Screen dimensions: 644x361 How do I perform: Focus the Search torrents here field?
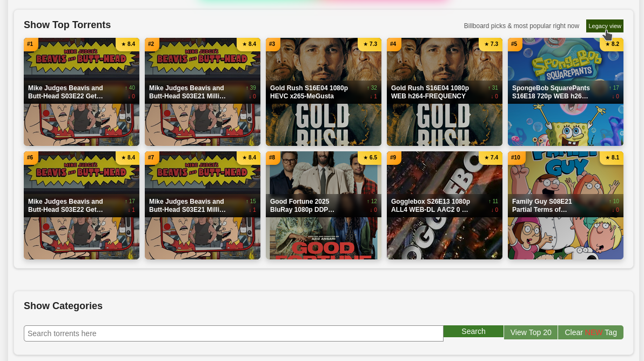pos(233,333)
